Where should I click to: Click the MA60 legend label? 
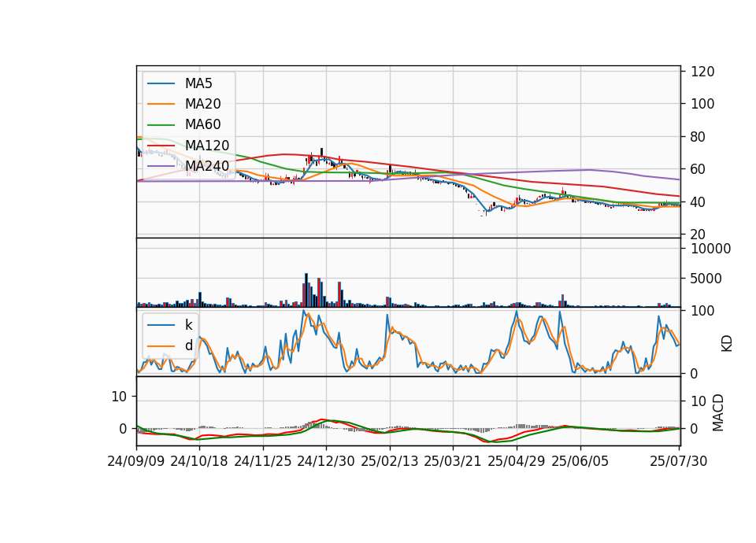(202, 125)
